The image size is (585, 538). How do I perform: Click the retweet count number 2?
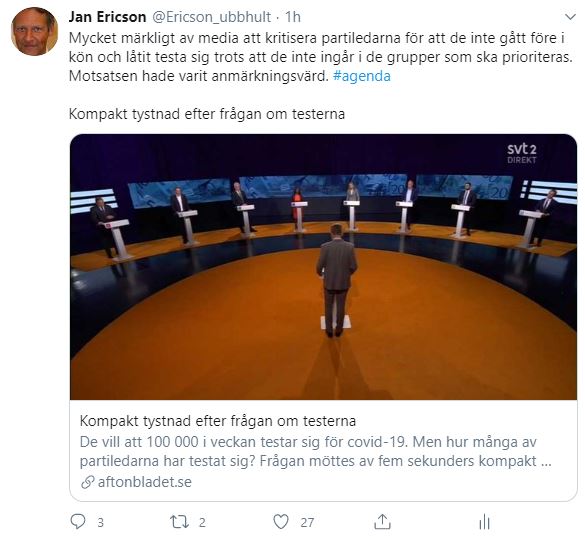[202, 523]
